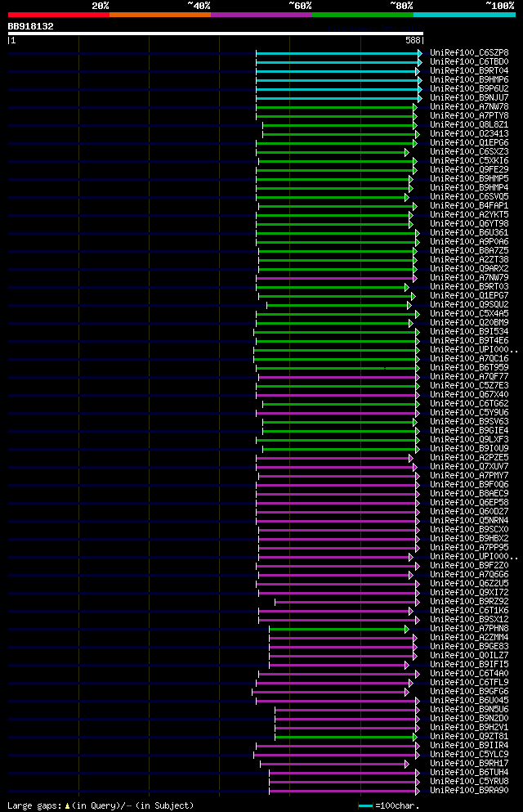Select the white BB918132 query bar
Image resolution: width=523 pixels, height=812 pixels.
216,34
